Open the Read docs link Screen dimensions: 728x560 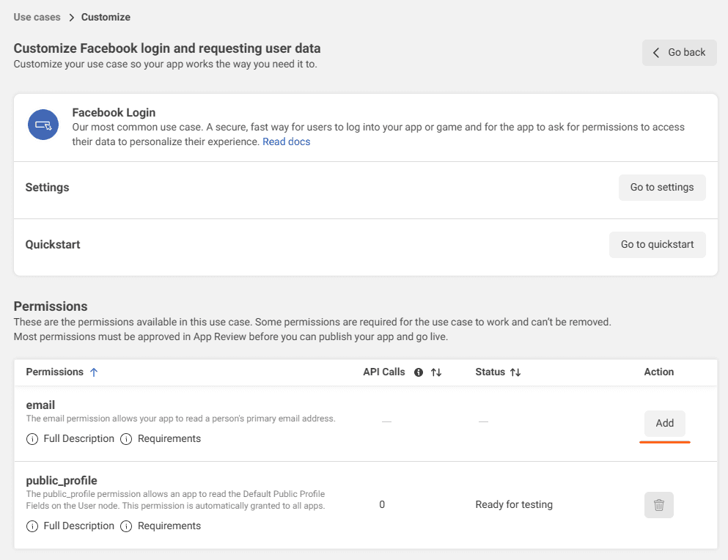[287, 141]
